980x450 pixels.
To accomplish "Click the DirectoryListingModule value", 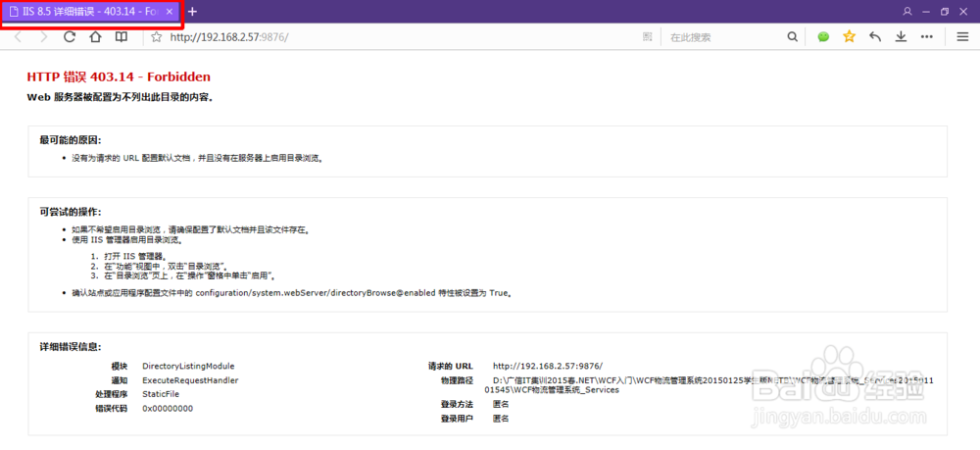I will pyautogui.click(x=188, y=367).
